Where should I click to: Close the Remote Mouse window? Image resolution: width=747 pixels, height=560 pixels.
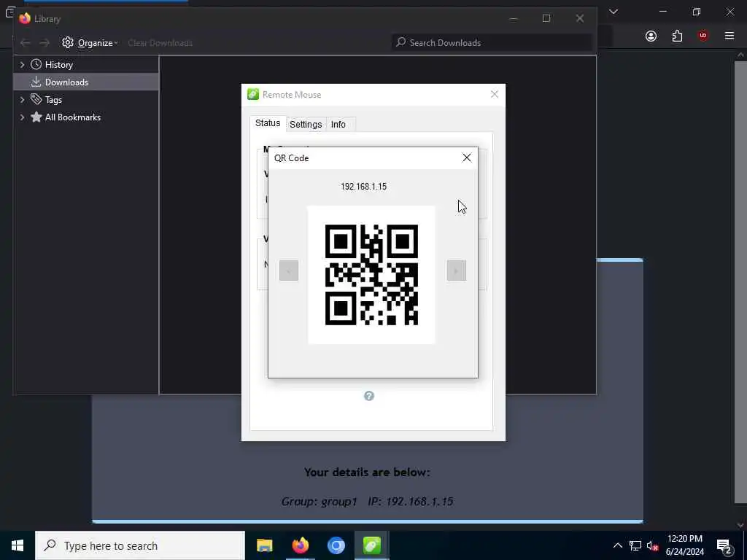[494, 94]
